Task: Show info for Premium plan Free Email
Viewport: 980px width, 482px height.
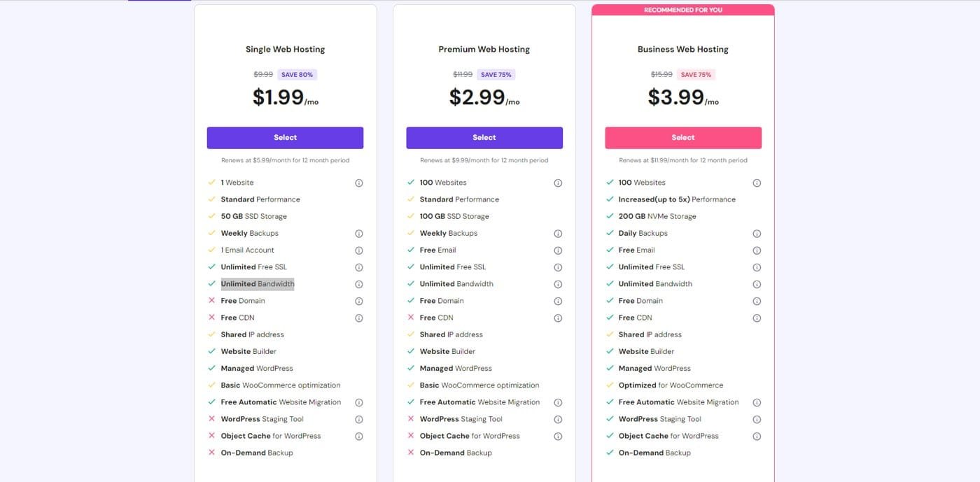Action: coord(558,250)
